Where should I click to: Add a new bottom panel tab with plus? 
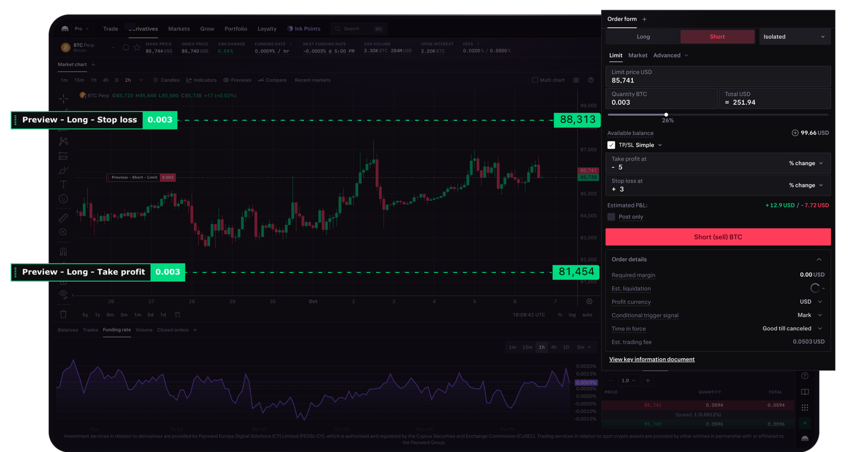[x=195, y=330]
